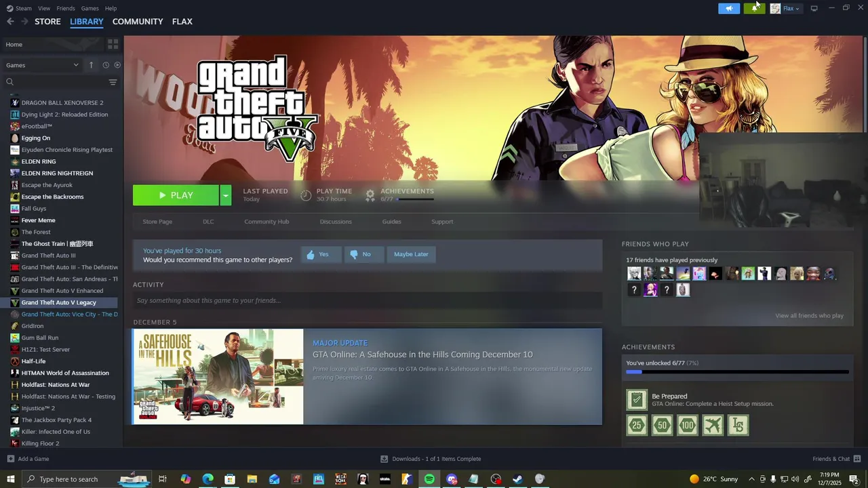Open the Flax account dropdown

(785, 8)
